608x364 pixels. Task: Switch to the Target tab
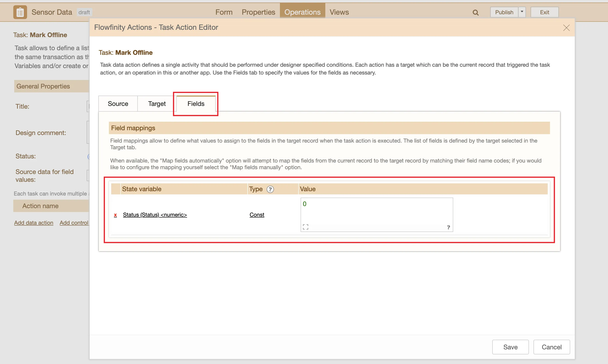(x=157, y=104)
